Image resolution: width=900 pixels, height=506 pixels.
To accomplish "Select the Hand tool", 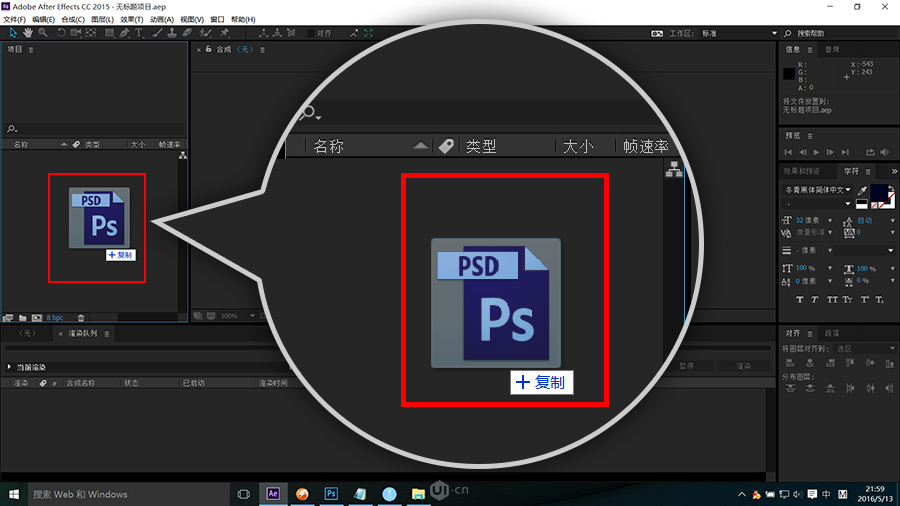I will click(x=28, y=33).
